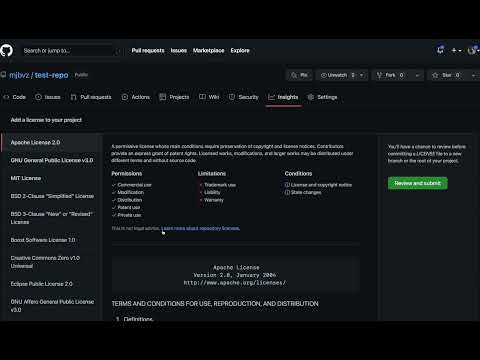Click the Trademark use limitation text
Screen dimensions: 480x360
(x=220, y=185)
